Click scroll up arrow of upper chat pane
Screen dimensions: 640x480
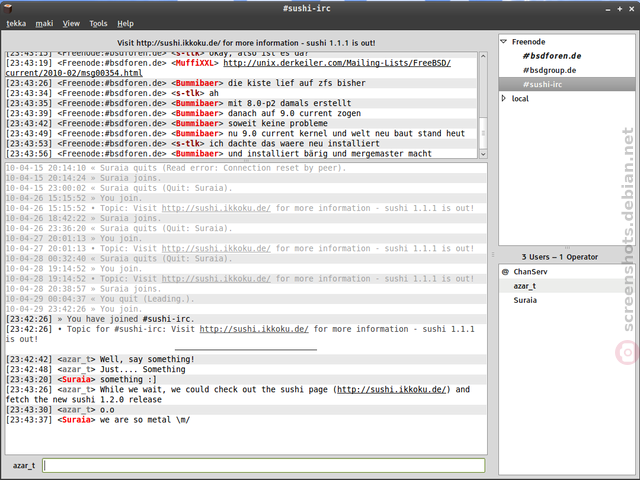coord(483,56)
